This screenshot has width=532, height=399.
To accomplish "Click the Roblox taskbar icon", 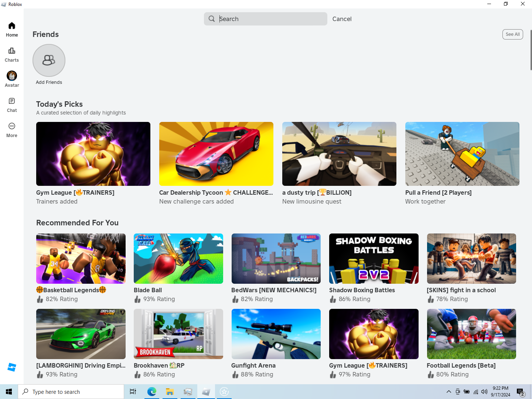I will [x=206, y=392].
